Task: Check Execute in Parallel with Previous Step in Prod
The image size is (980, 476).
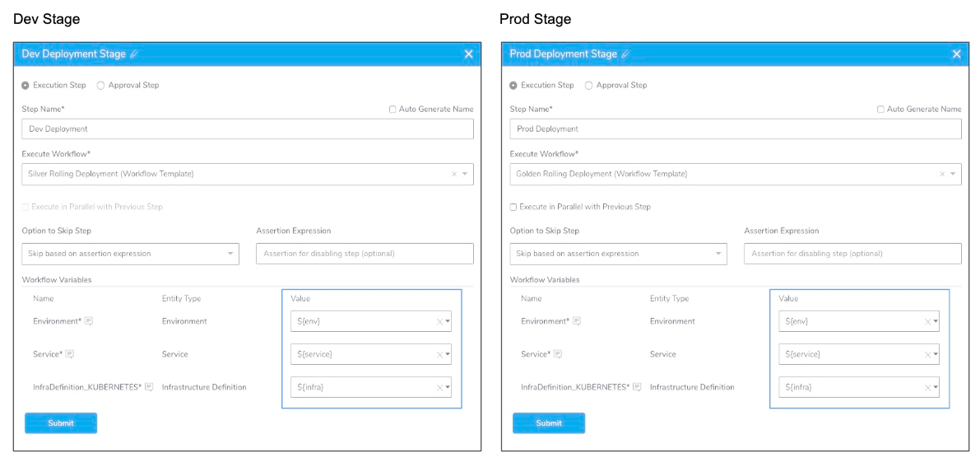Action: [x=513, y=207]
